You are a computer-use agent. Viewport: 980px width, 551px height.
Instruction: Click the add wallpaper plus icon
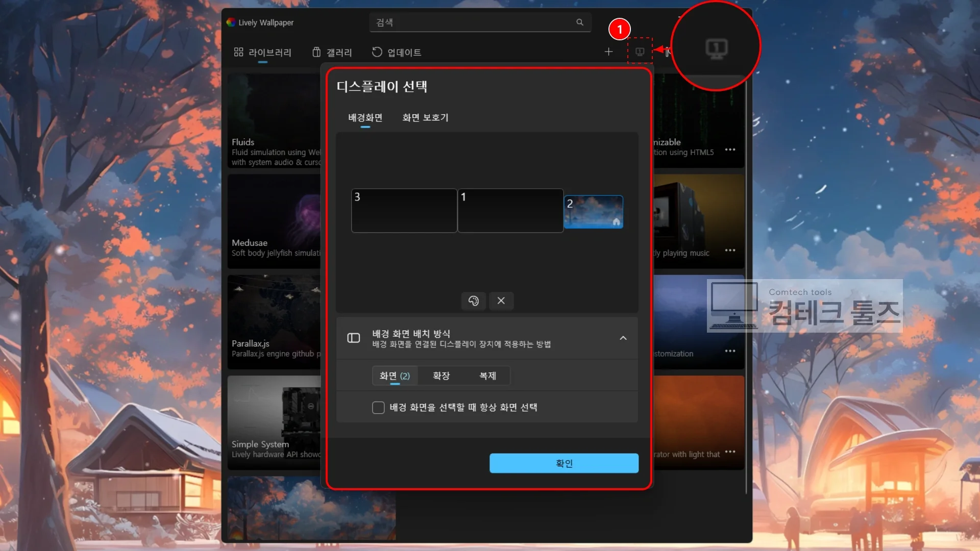[x=608, y=52]
